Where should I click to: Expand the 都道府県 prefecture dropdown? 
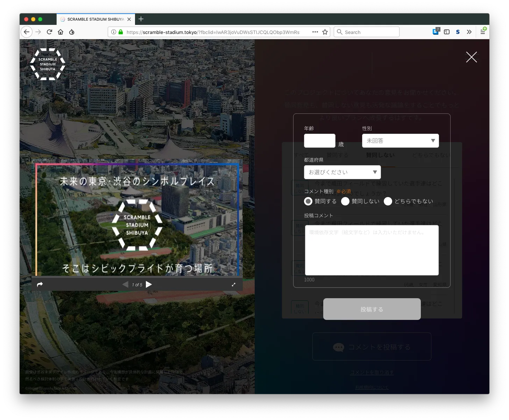(x=342, y=172)
